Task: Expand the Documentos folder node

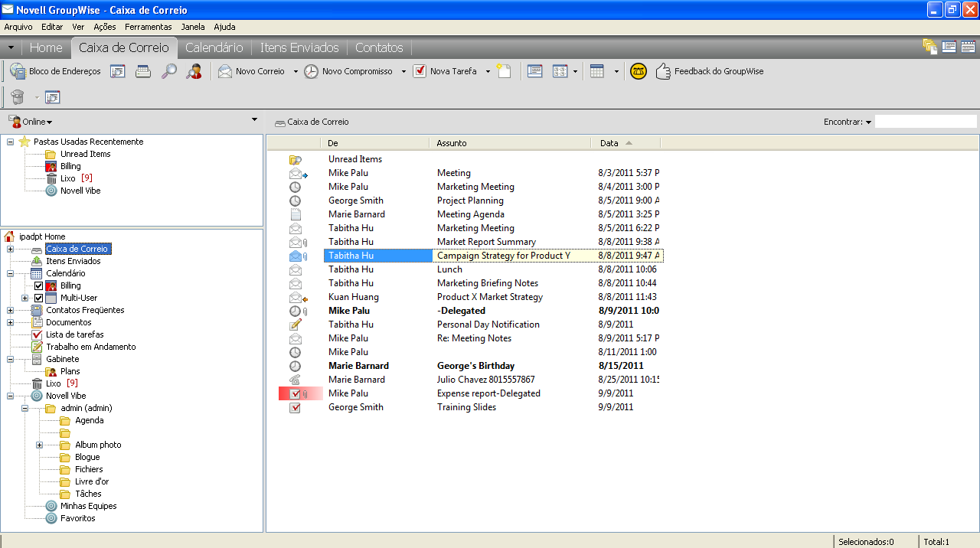Action: (10, 322)
